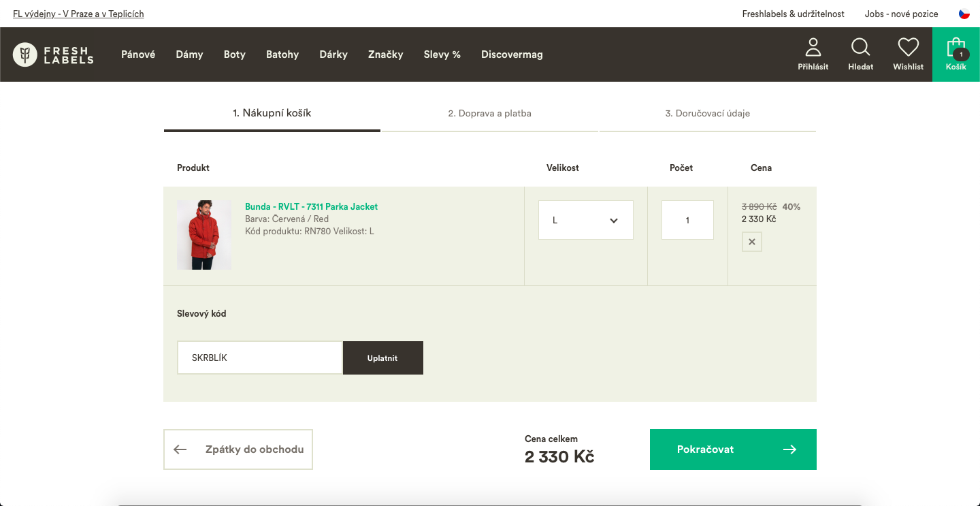Open the Dárky menu
Screen dimensions: 980x506
333,54
